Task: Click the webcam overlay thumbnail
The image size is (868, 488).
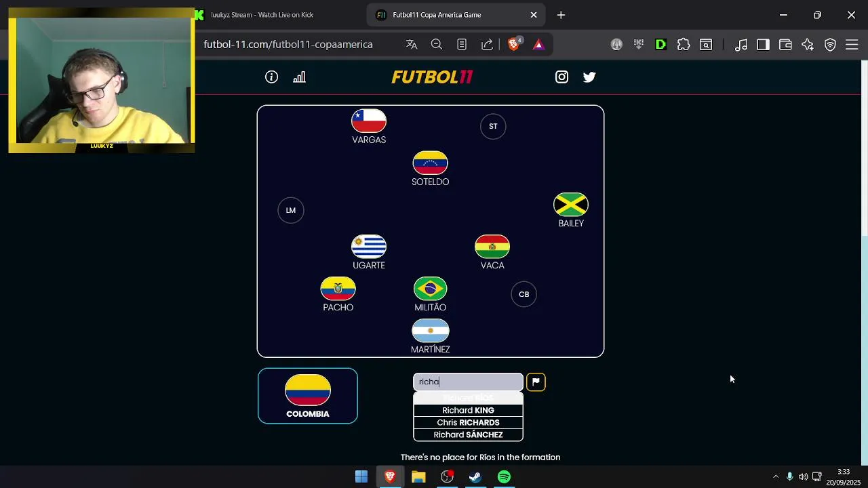Action: pos(102,80)
